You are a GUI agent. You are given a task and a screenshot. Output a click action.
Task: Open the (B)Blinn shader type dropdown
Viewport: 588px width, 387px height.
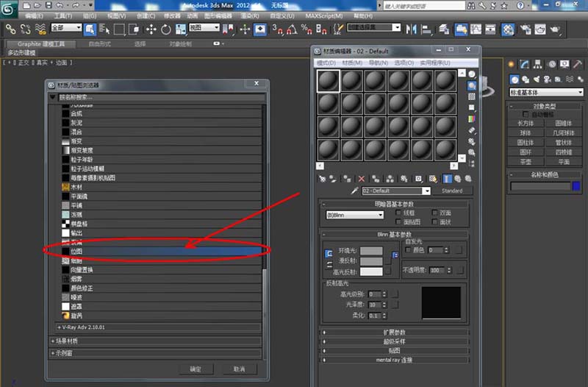click(354, 215)
